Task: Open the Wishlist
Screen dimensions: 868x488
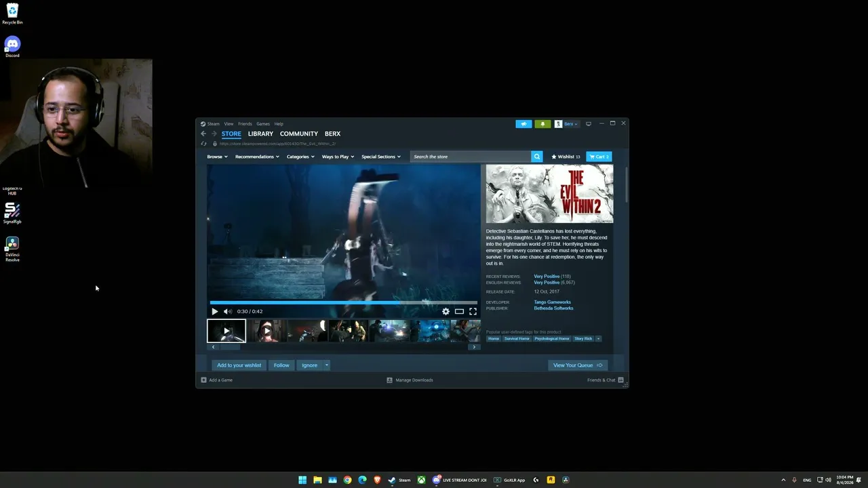Action: 566,157
